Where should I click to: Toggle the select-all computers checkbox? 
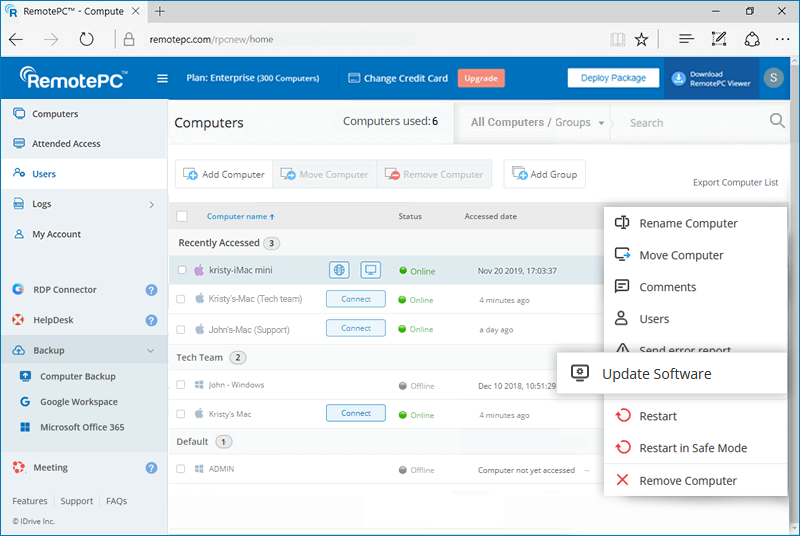point(182,216)
